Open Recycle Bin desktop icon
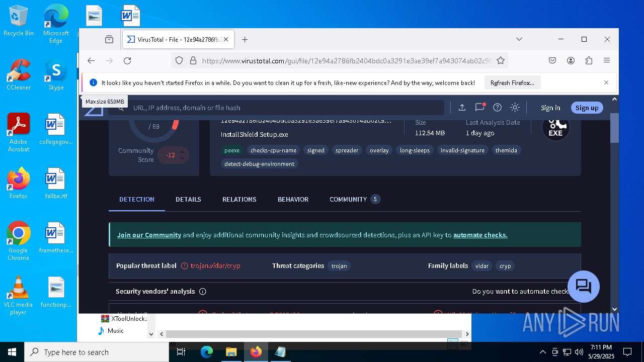The height and width of the screenshot is (362, 644). (x=19, y=21)
